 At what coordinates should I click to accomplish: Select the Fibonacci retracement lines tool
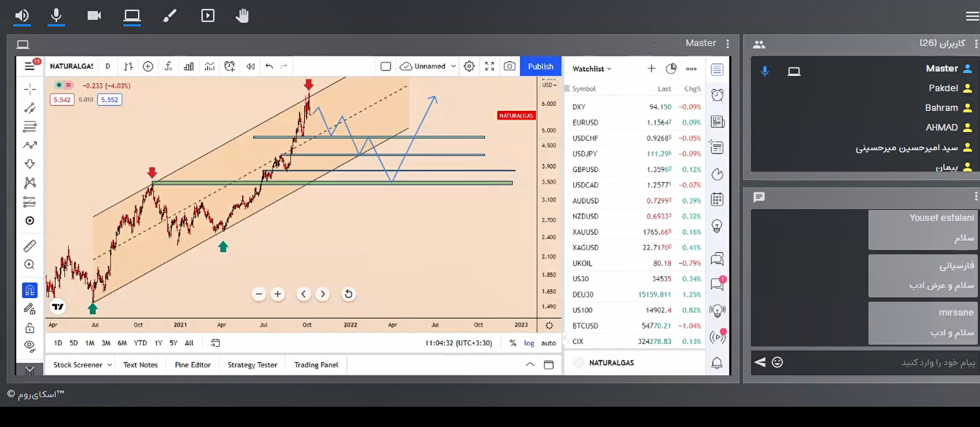30,126
